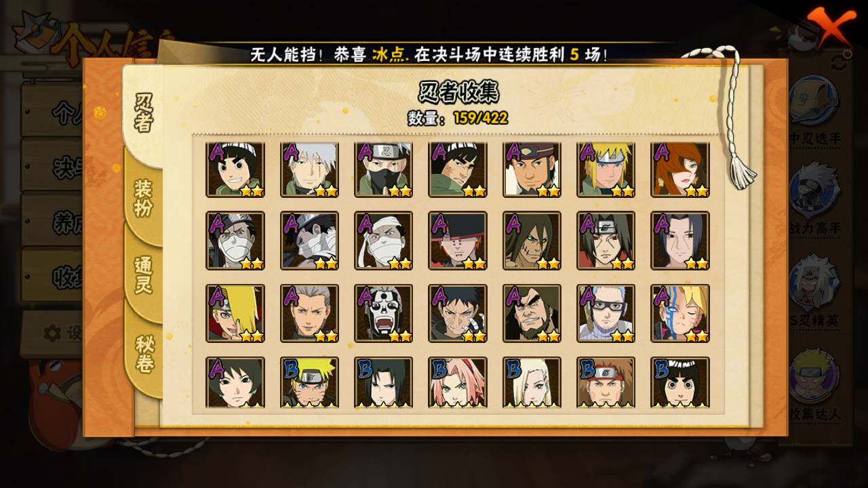The image size is (868, 488).
Task: Switch to the 忍者 tab
Action: pyautogui.click(x=144, y=112)
